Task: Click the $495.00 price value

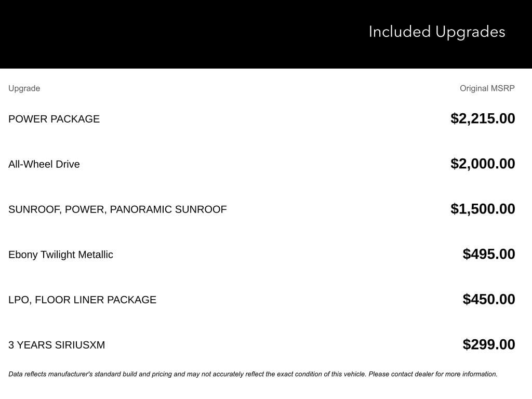Action: coord(488,254)
